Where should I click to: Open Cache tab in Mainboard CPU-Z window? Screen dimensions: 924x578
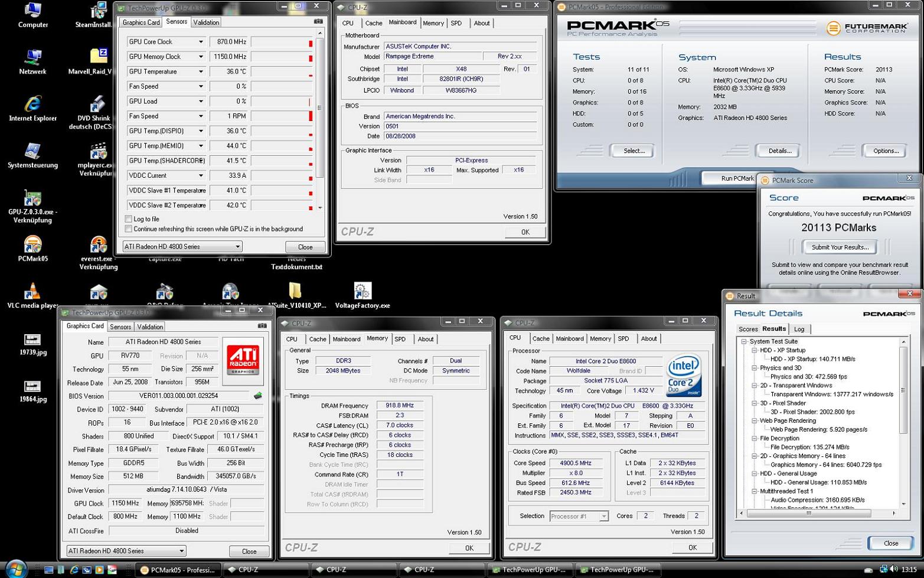373,23
